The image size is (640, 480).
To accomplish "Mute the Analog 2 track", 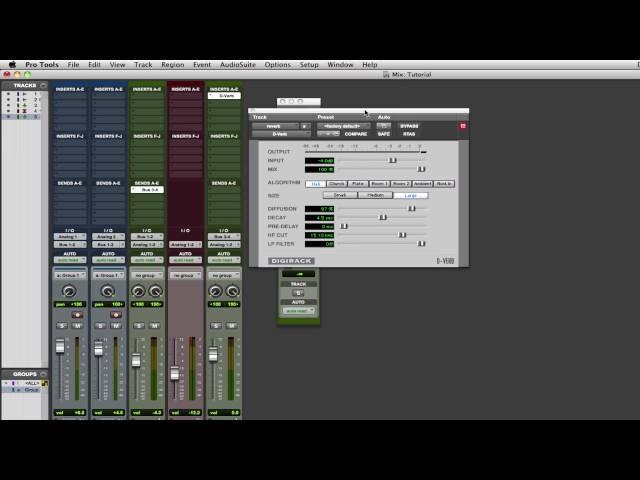I will (x=116, y=326).
